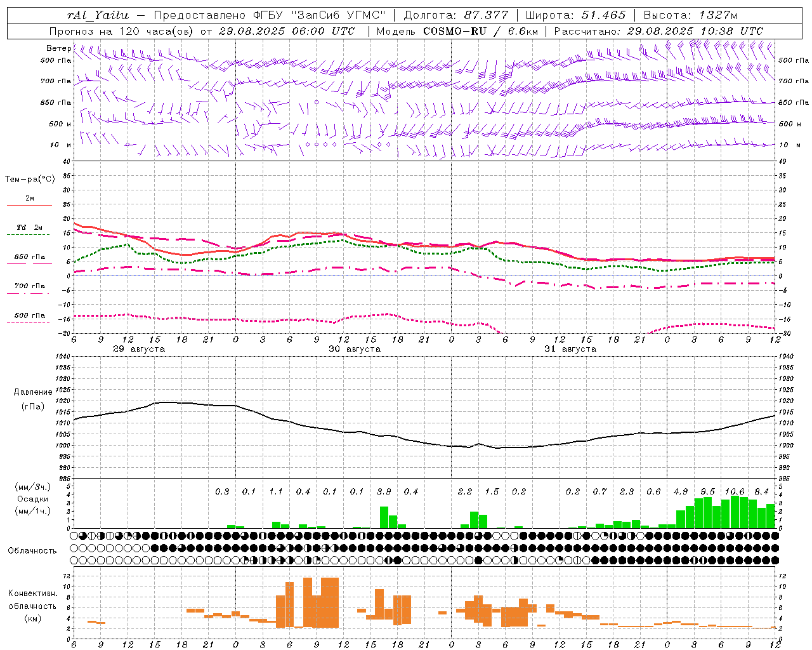812x650 pixels.
Task: Click the Осадки precipitation panel label
Action: coord(32,499)
